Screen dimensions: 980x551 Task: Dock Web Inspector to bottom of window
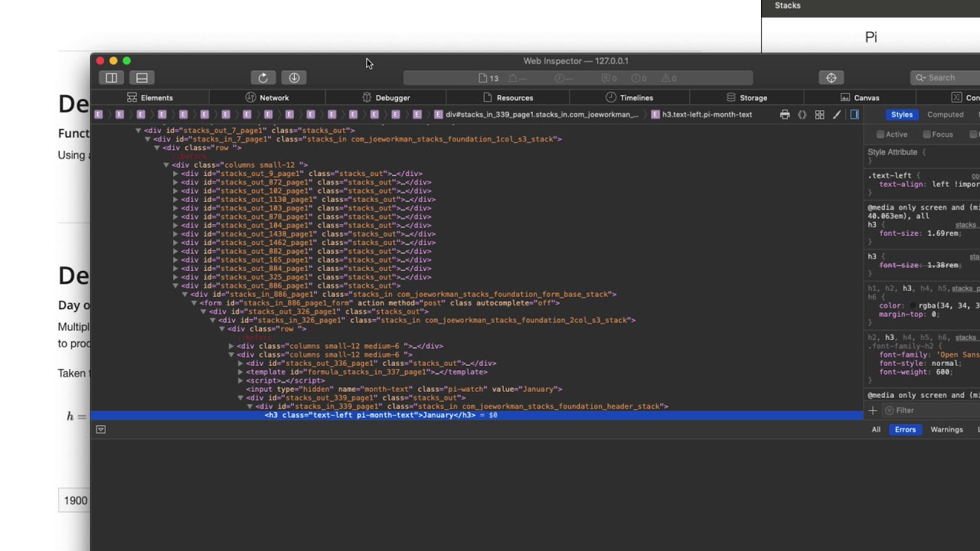click(142, 77)
